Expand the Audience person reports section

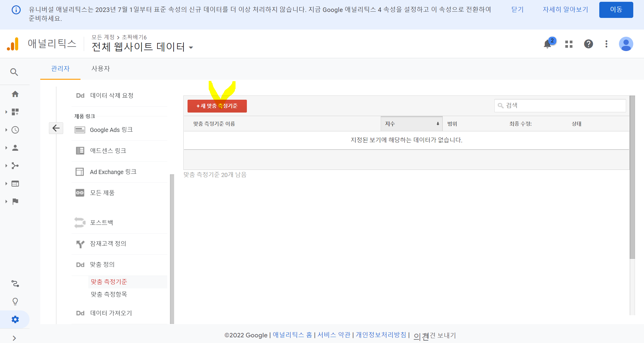tap(15, 148)
